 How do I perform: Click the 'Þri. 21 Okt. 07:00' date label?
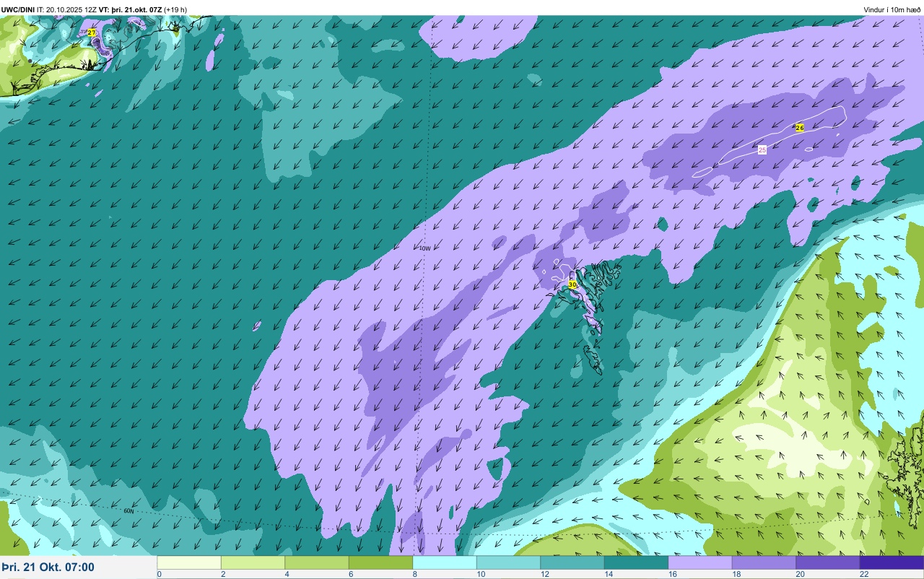(x=48, y=567)
